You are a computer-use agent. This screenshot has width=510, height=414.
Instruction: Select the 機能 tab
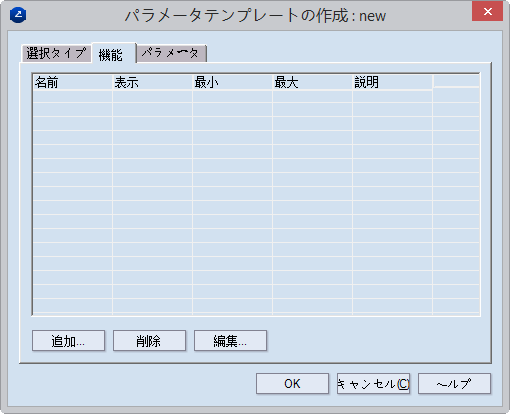point(114,53)
